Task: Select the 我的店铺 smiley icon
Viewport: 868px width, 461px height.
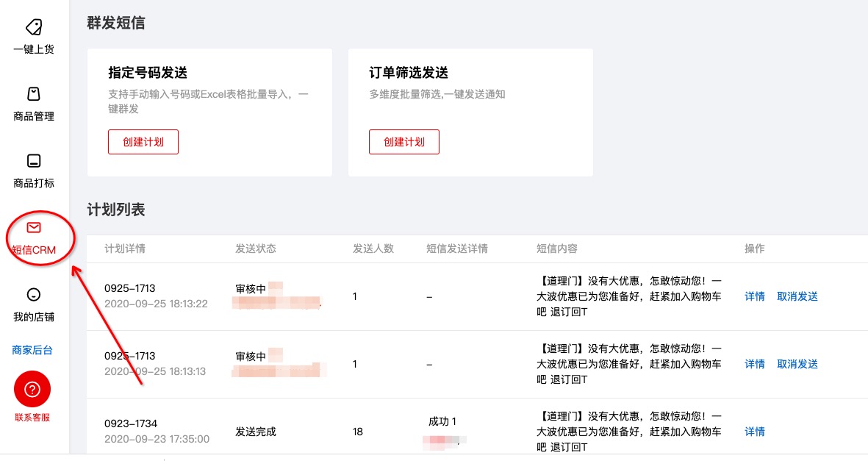Action: coord(32,294)
